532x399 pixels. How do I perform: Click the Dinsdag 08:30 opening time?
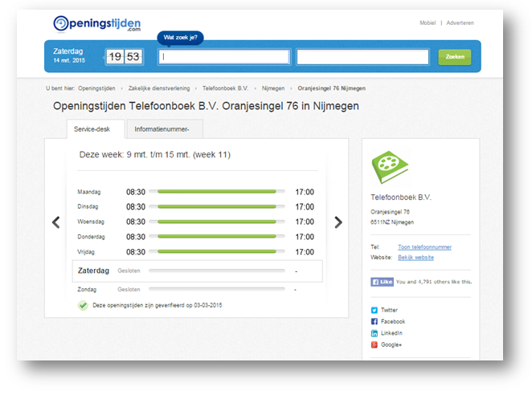coord(136,207)
